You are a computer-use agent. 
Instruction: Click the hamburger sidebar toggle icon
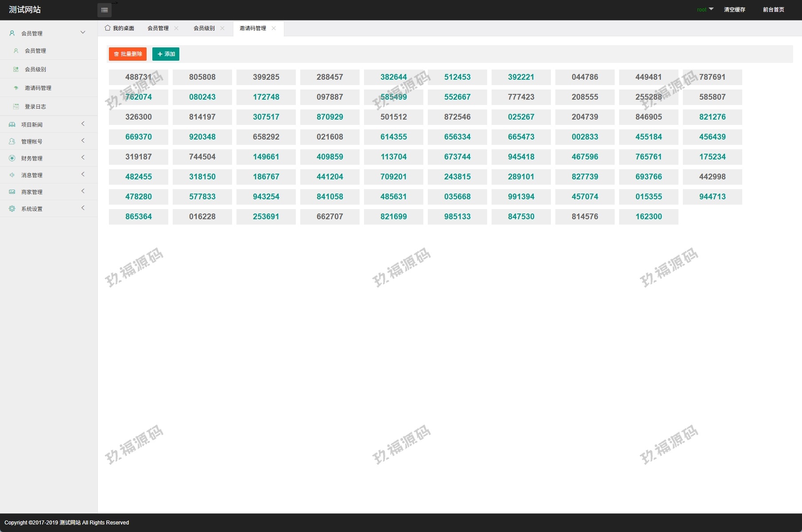coord(105,10)
